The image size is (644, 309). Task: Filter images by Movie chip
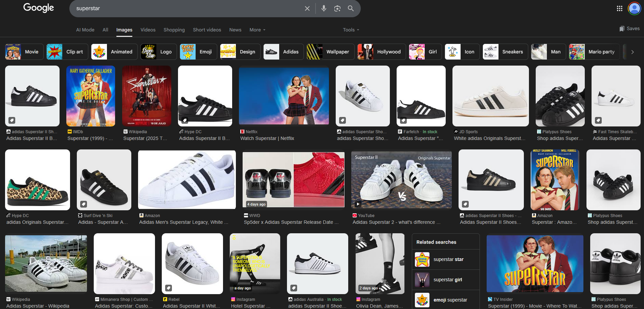tap(24, 52)
